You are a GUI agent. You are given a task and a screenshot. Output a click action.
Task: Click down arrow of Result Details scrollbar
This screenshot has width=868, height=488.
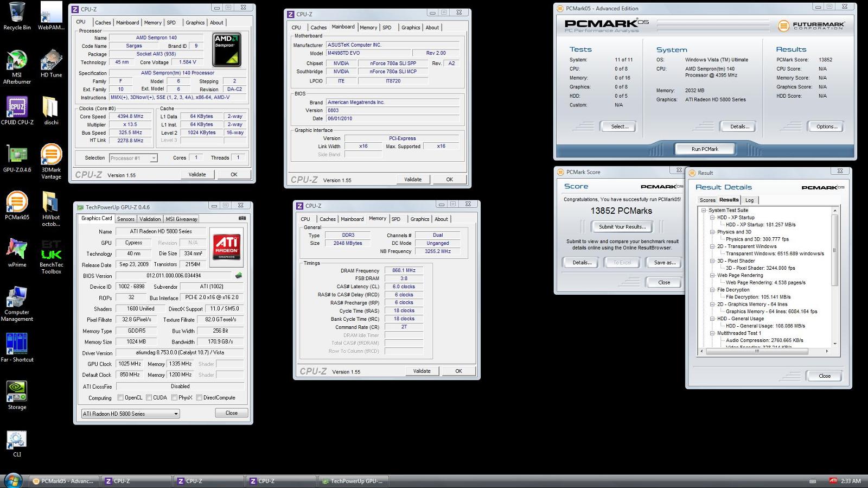coord(835,344)
